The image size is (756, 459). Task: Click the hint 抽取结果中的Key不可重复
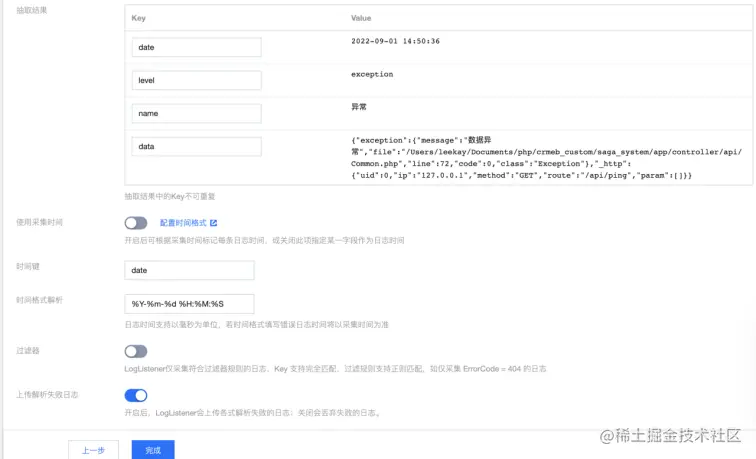click(170, 196)
